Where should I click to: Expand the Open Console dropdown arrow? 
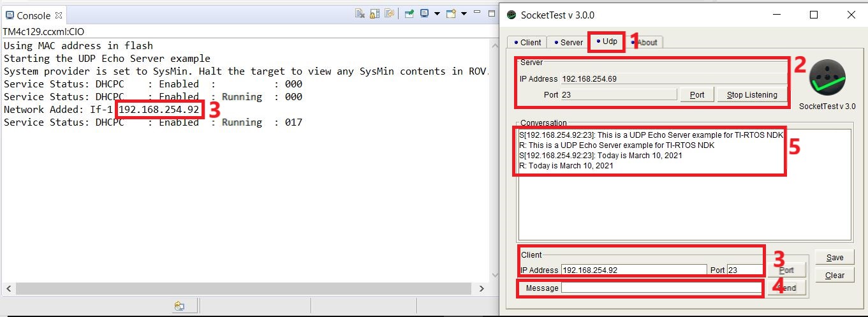464,13
